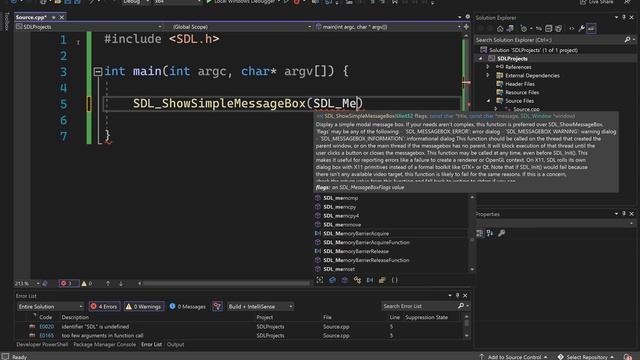Screen dimensions: 640x360
Task: Click Show All Files icon in Solution Explorer
Action: point(558,29)
